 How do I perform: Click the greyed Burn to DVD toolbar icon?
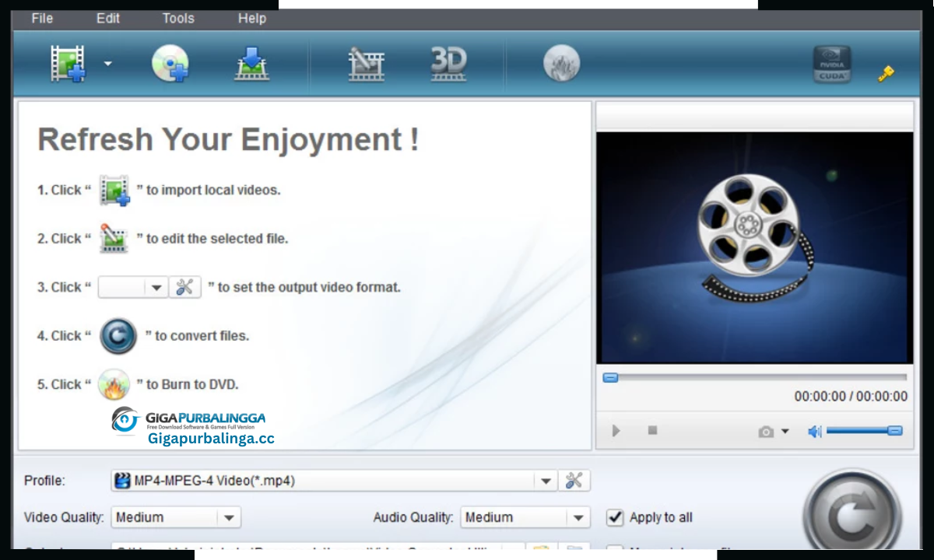[x=561, y=64]
